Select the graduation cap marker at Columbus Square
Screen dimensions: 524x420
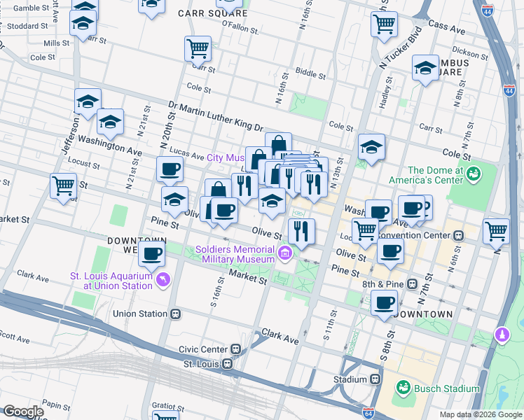point(425,69)
